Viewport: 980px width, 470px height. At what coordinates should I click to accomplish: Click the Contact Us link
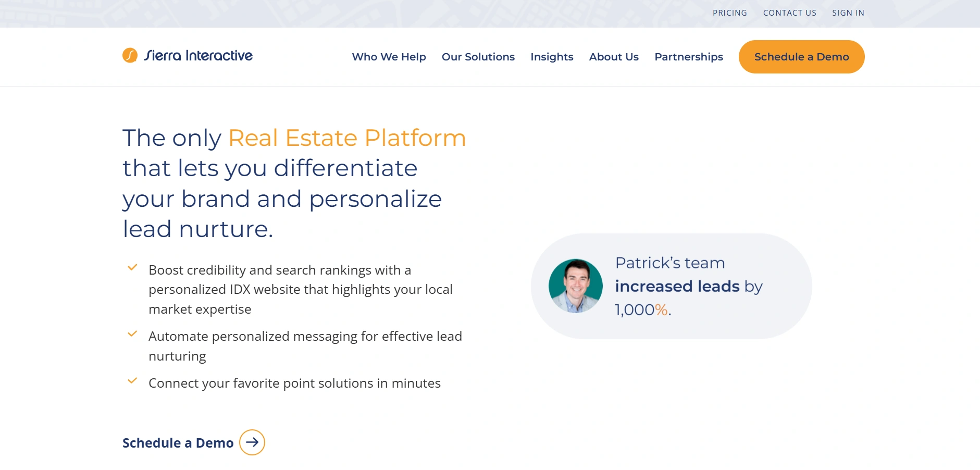[x=789, y=13]
